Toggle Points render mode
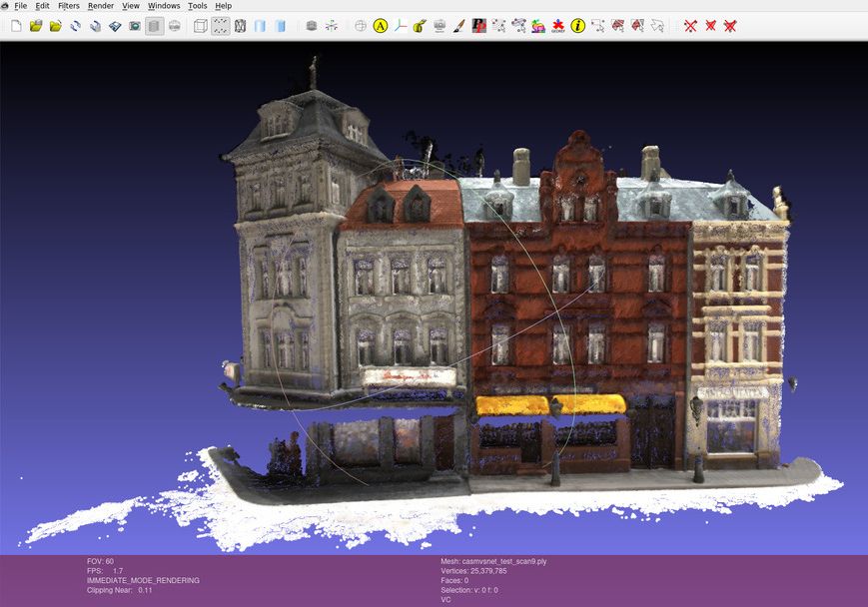 click(221, 25)
